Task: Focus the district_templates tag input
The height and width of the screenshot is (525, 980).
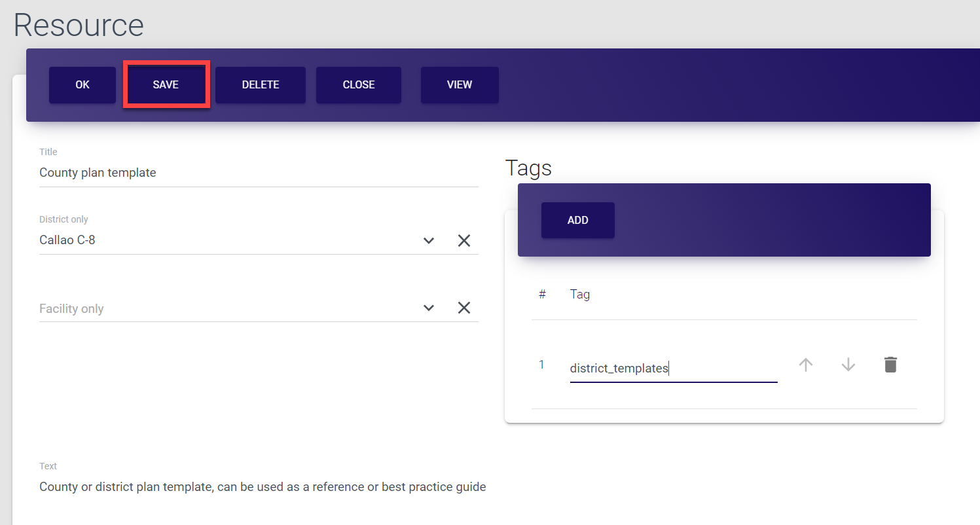Action: pyautogui.click(x=673, y=369)
